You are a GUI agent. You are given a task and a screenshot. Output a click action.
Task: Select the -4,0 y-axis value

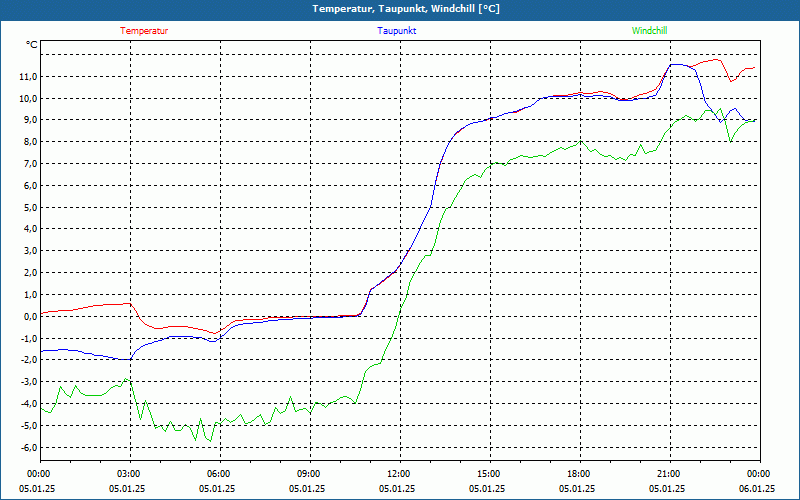click(29, 404)
